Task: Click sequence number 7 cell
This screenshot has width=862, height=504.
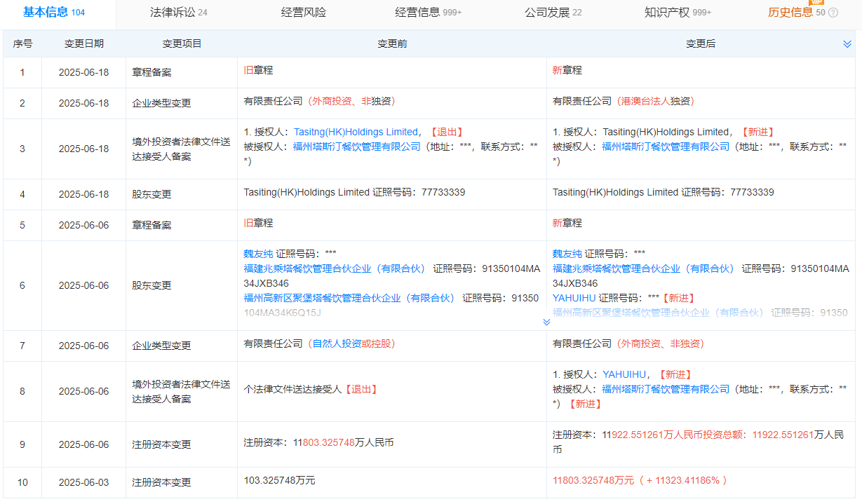Action: (22, 346)
